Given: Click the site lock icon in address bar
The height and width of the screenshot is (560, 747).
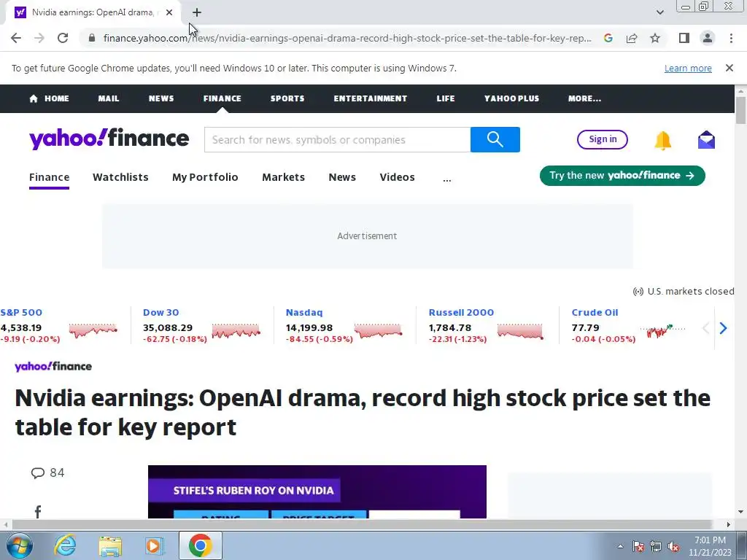Looking at the screenshot, I should tap(92, 38).
